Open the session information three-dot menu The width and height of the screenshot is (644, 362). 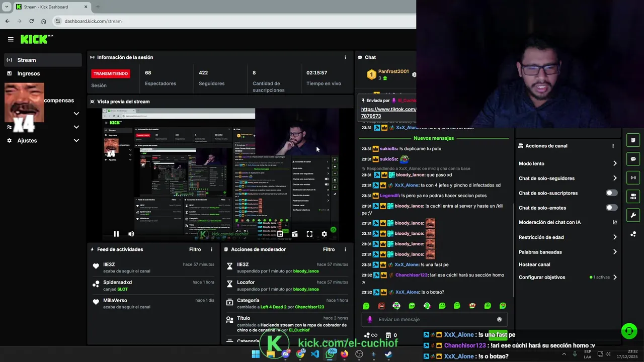click(345, 57)
